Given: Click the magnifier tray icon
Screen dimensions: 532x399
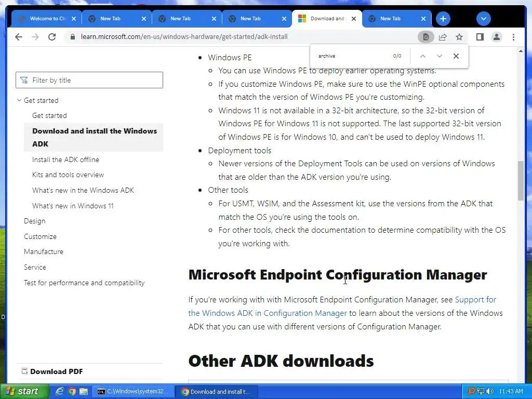Looking at the screenshot, I should coord(471,391).
